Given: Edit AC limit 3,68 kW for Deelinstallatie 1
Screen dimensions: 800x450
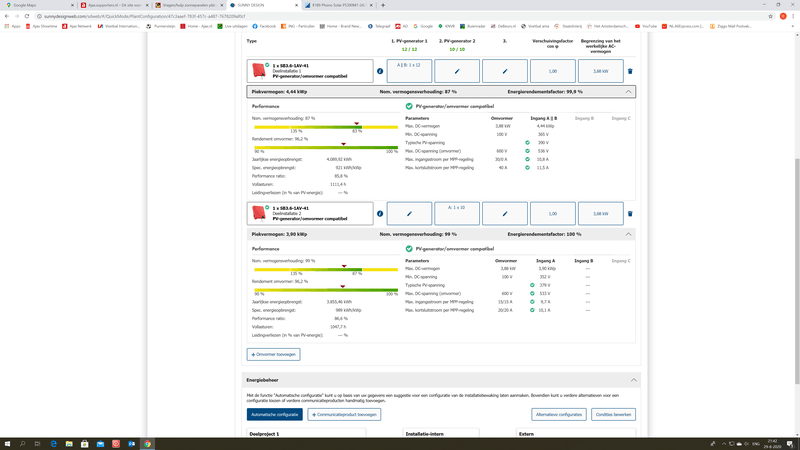Looking at the screenshot, I should pyautogui.click(x=601, y=71).
